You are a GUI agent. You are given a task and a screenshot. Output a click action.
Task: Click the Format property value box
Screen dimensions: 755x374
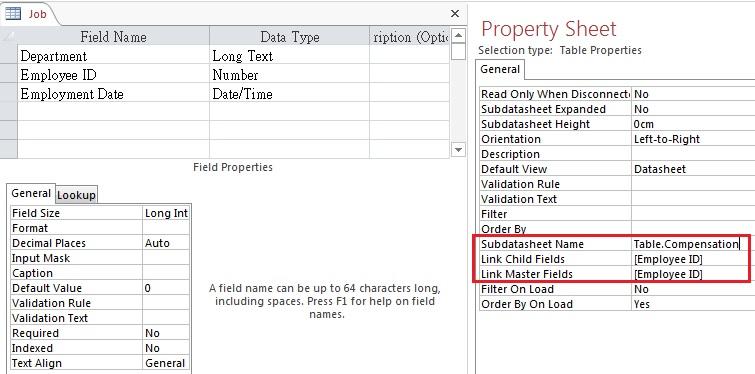click(166, 228)
